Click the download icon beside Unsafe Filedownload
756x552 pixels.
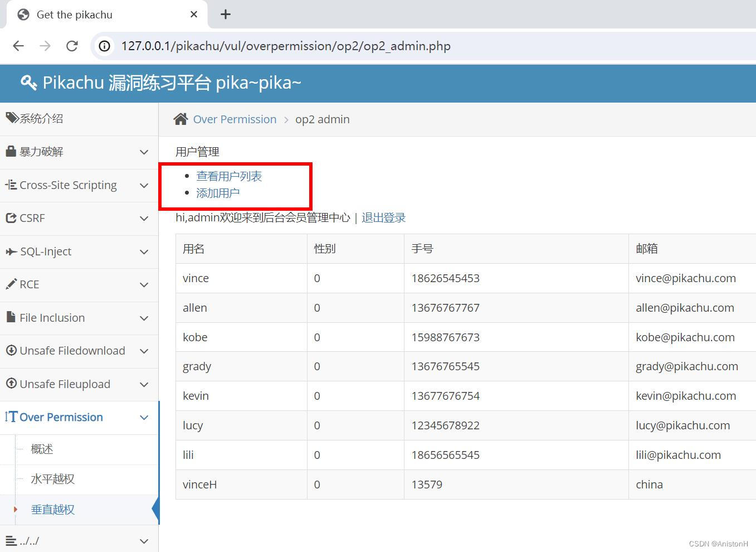coord(11,350)
